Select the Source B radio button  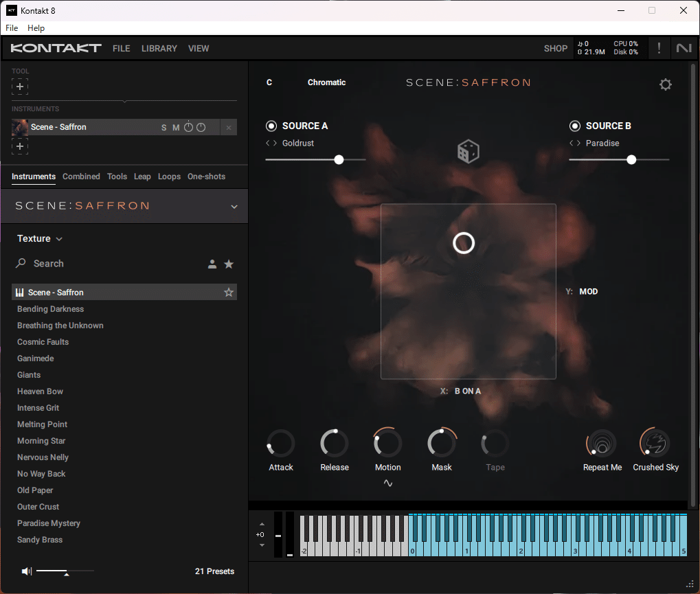pos(574,126)
